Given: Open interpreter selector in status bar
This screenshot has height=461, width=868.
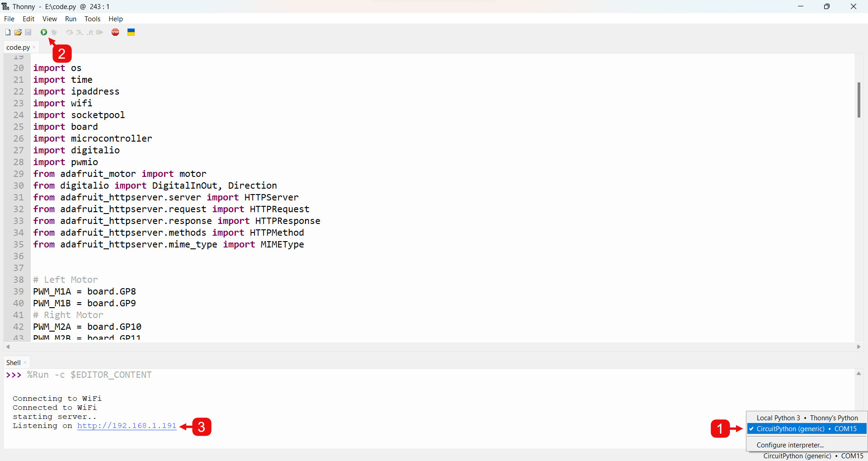Looking at the screenshot, I should point(813,456).
